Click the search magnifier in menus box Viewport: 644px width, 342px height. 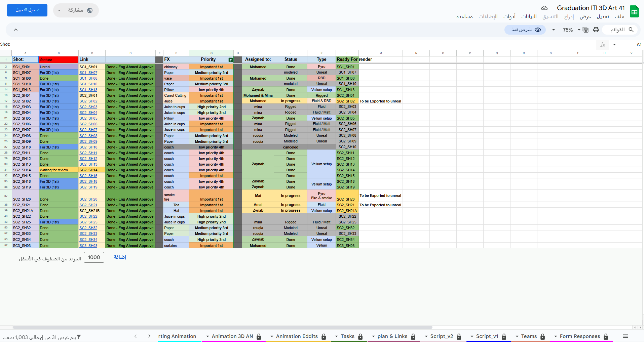point(631,30)
